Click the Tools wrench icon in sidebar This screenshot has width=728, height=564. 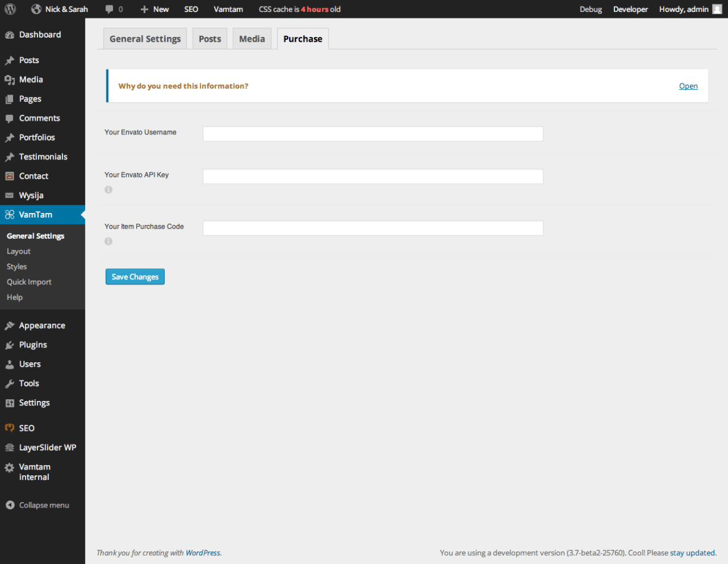[x=10, y=384]
